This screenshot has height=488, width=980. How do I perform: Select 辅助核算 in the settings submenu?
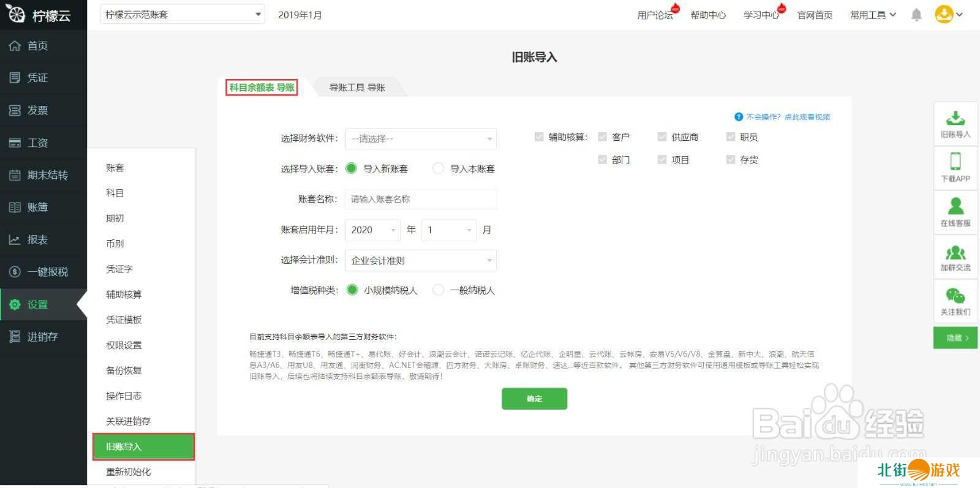click(x=124, y=295)
